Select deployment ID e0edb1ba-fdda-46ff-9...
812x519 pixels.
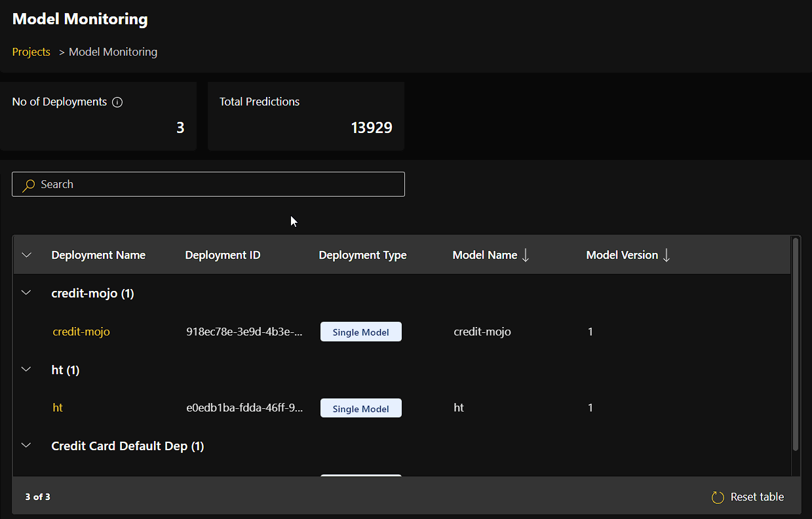(x=244, y=408)
